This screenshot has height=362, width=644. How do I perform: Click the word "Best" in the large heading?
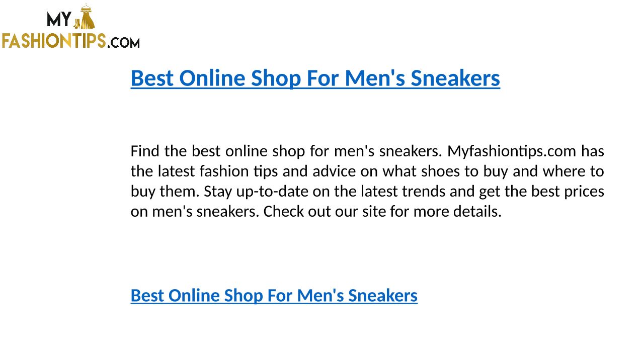152,78
